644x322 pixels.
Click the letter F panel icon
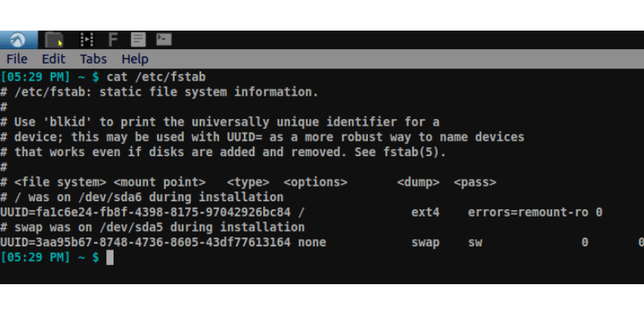113,39
